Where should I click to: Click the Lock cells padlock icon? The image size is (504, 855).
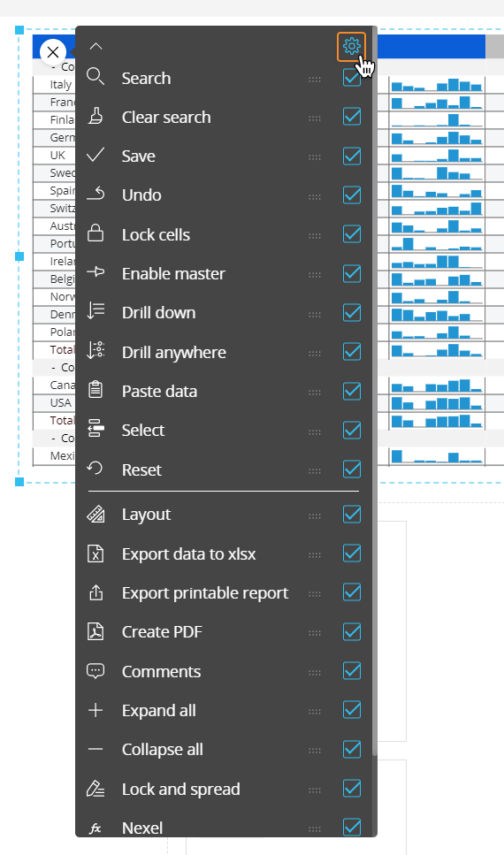coord(95,233)
